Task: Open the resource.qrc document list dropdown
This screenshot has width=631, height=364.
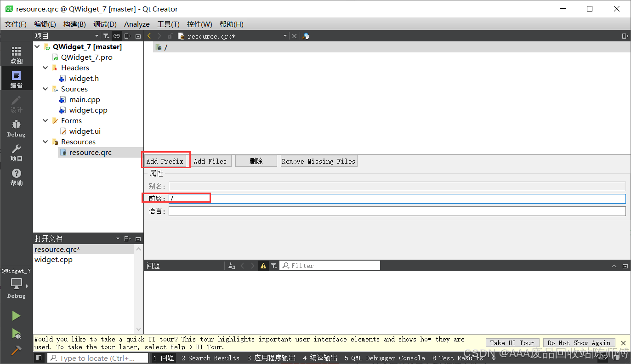Action: point(285,36)
